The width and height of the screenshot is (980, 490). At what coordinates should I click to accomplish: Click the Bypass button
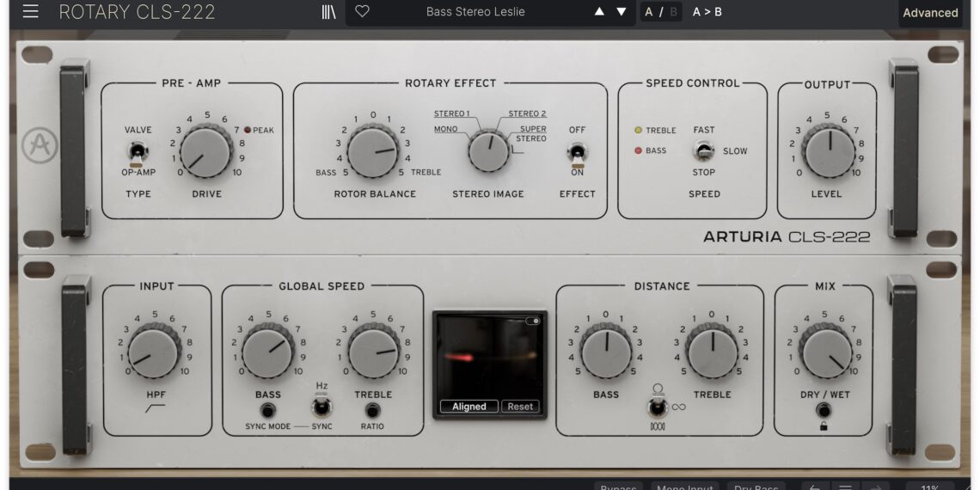click(618, 486)
